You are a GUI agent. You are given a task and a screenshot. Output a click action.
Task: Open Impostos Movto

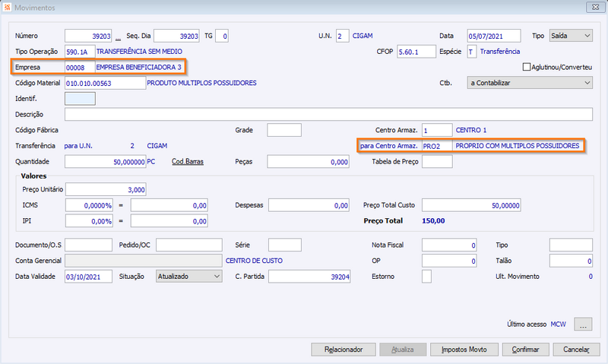click(464, 350)
